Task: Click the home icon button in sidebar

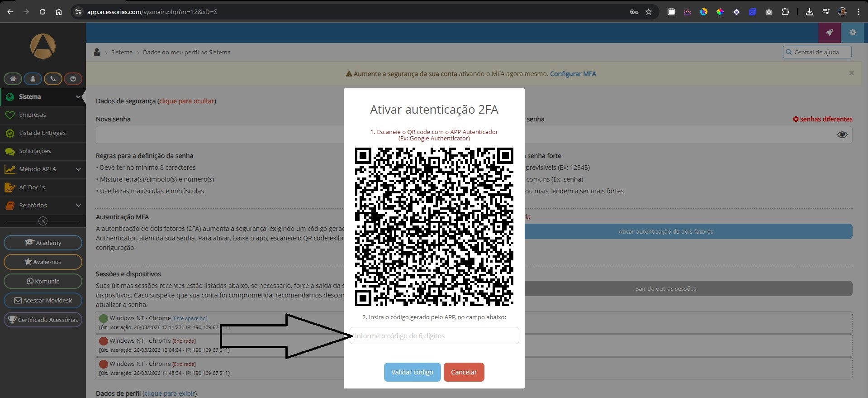Action: [x=13, y=79]
